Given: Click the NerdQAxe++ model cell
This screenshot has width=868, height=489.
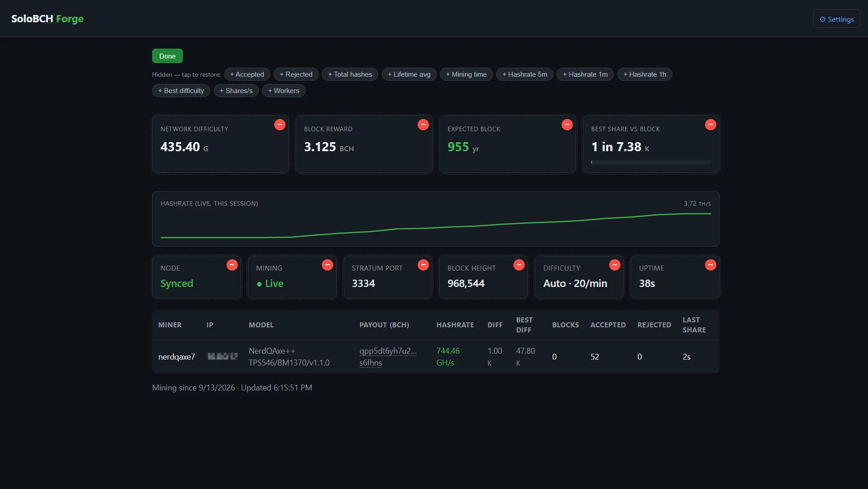Looking at the screenshot, I should tap(289, 356).
